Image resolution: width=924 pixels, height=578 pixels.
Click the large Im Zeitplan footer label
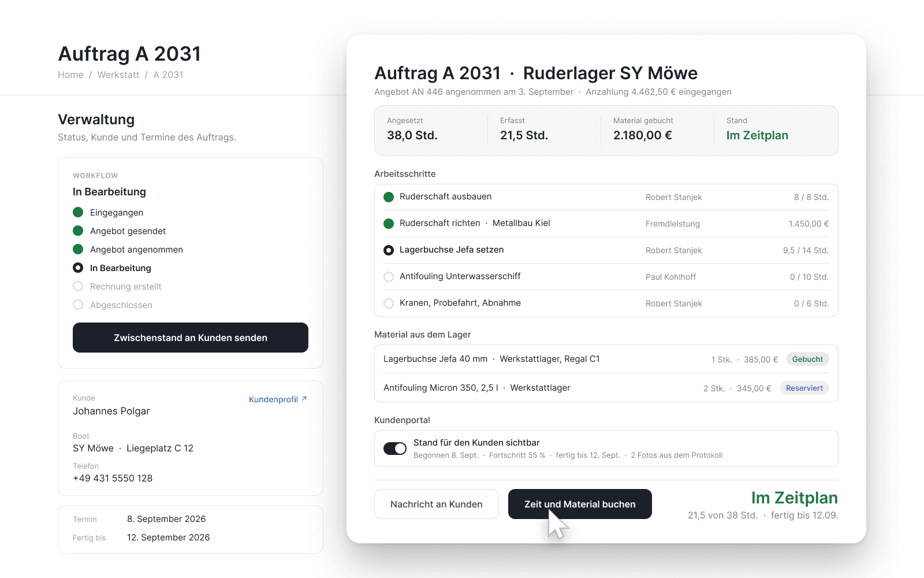[x=795, y=498]
